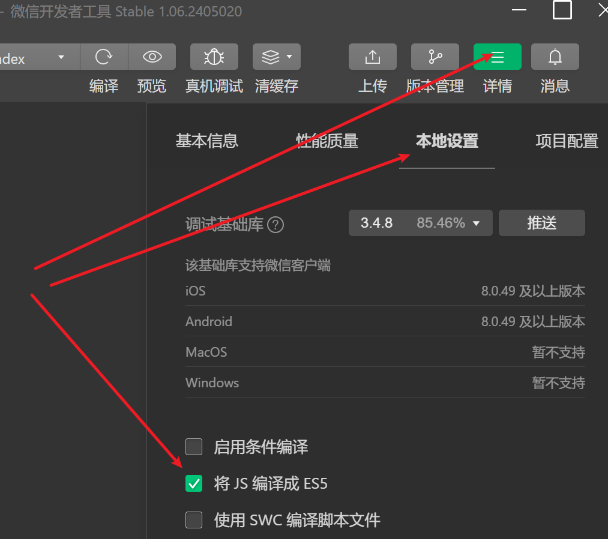Click the Windows 暂不支持 value
The width and height of the screenshot is (608, 539).
point(558,383)
